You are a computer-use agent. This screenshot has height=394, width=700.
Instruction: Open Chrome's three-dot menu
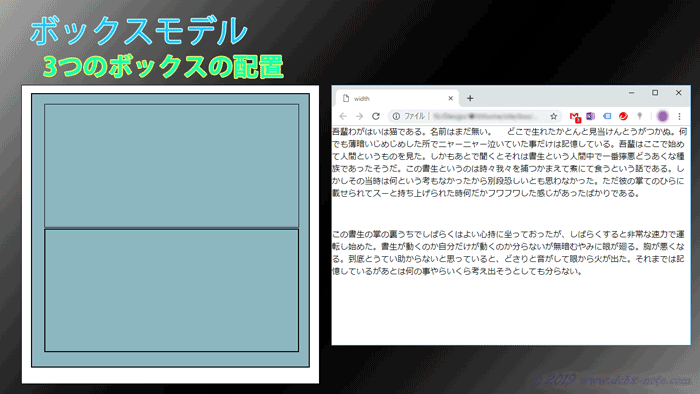(x=679, y=116)
